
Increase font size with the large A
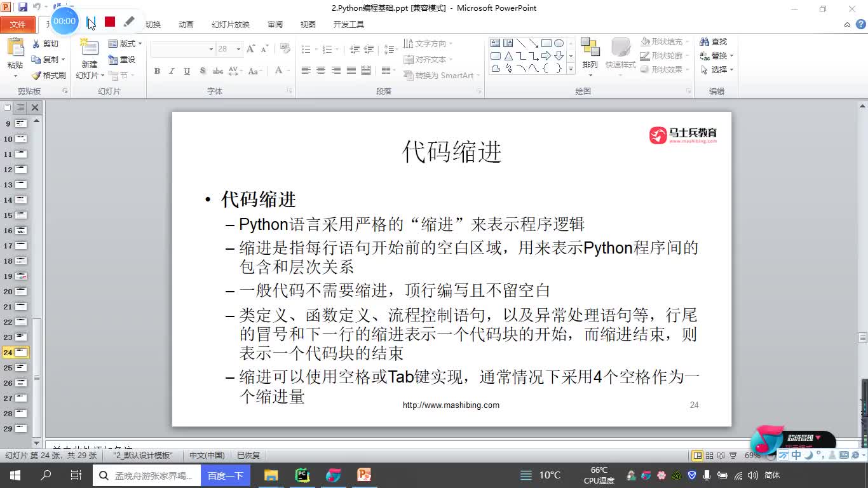tap(250, 49)
